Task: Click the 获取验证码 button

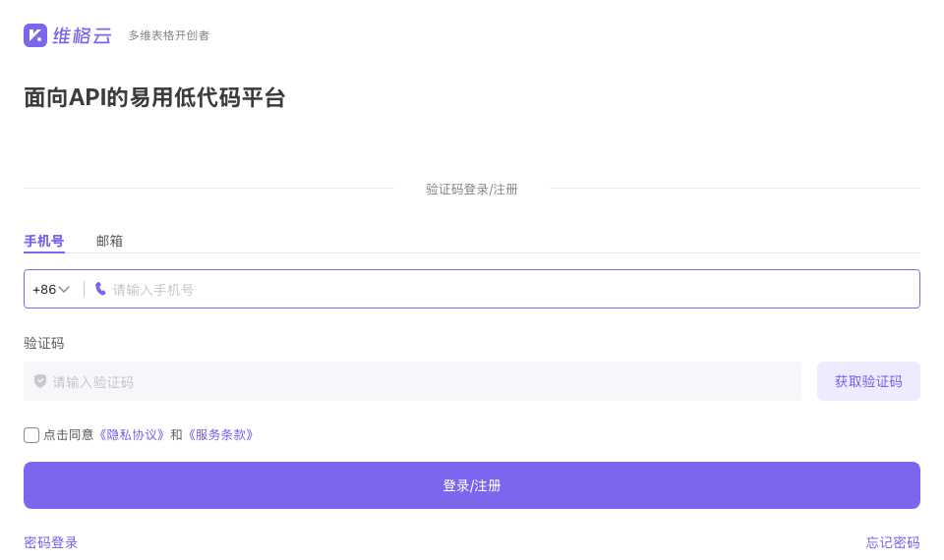Action: (x=868, y=381)
